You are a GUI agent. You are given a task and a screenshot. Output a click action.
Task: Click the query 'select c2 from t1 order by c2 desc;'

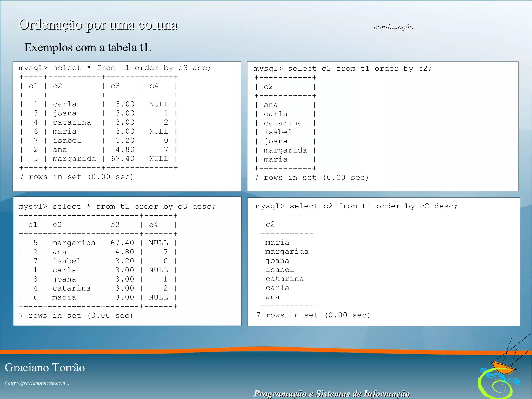[x=374, y=206]
